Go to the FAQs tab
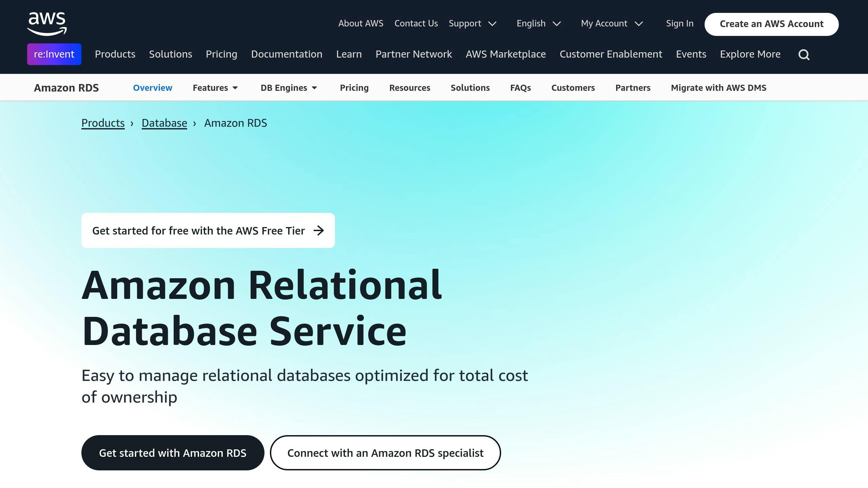 pos(520,88)
